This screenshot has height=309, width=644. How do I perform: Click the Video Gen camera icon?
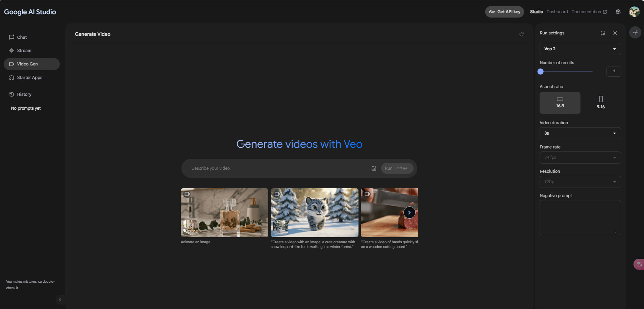11,64
